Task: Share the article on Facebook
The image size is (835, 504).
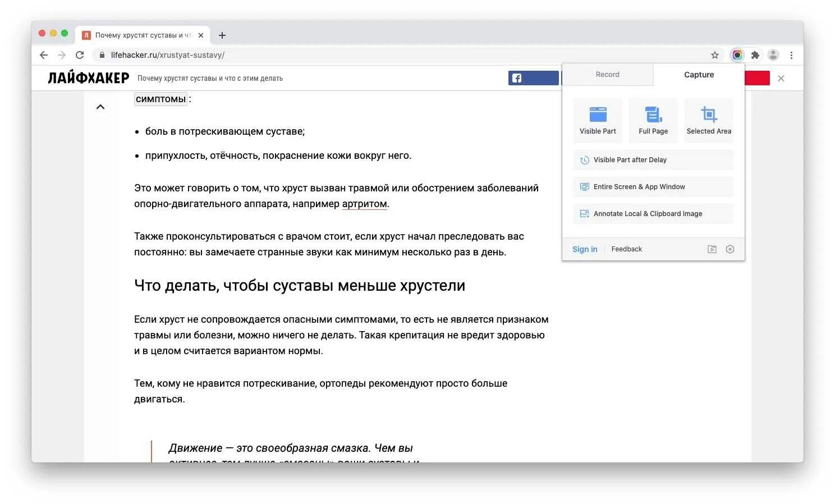Action: [x=534, y=78]
